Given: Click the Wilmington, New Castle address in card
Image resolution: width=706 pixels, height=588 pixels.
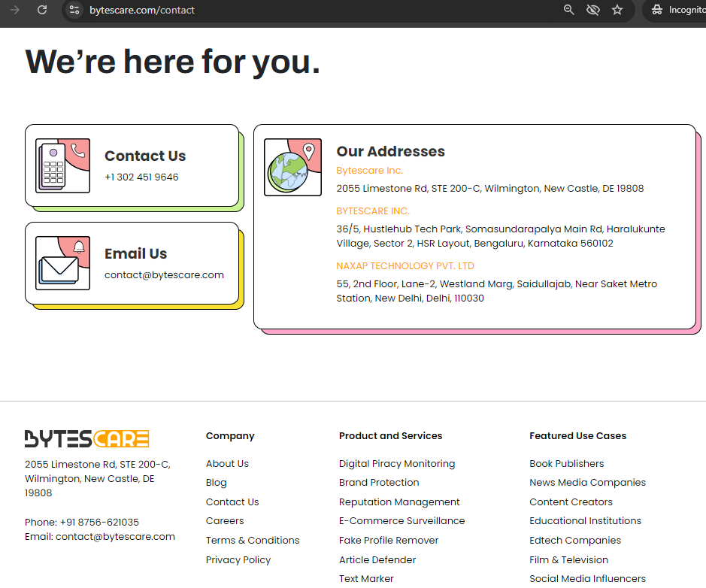Looking at the screenshot, I should (490, 189).
